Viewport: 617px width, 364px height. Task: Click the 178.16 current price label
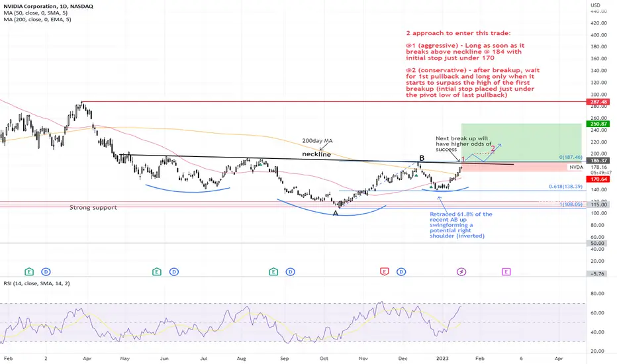click(x=598, y=167)
